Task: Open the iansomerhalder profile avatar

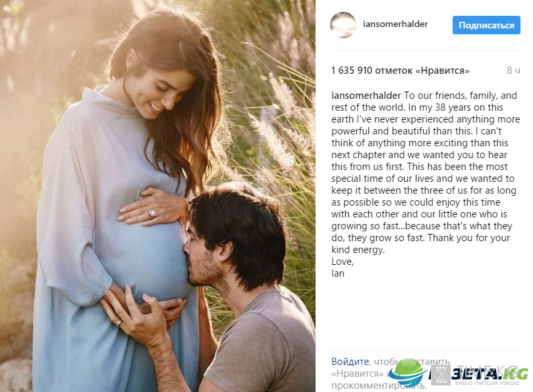Action: (343, 25)
